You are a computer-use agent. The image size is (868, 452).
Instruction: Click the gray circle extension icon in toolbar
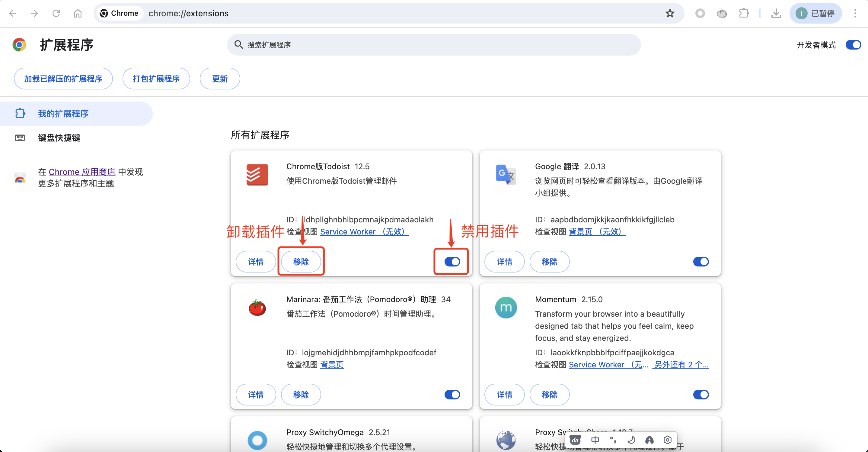click(700, 14)
